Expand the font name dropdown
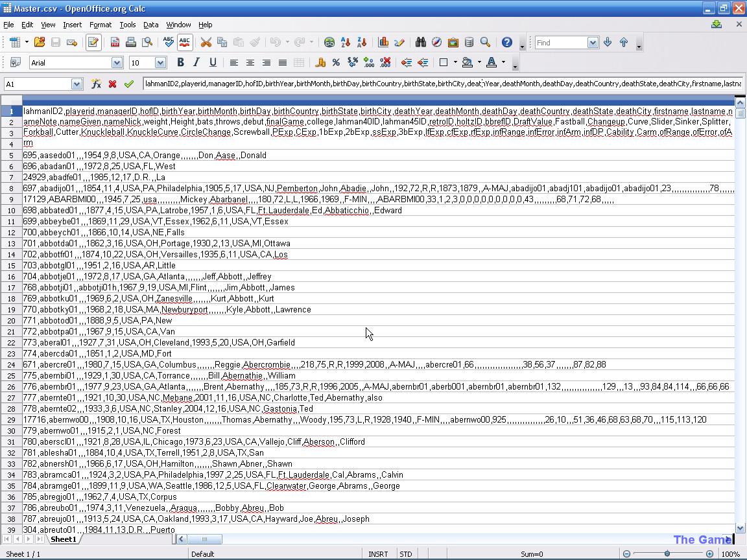747x560 pixels. pos(117,62)
